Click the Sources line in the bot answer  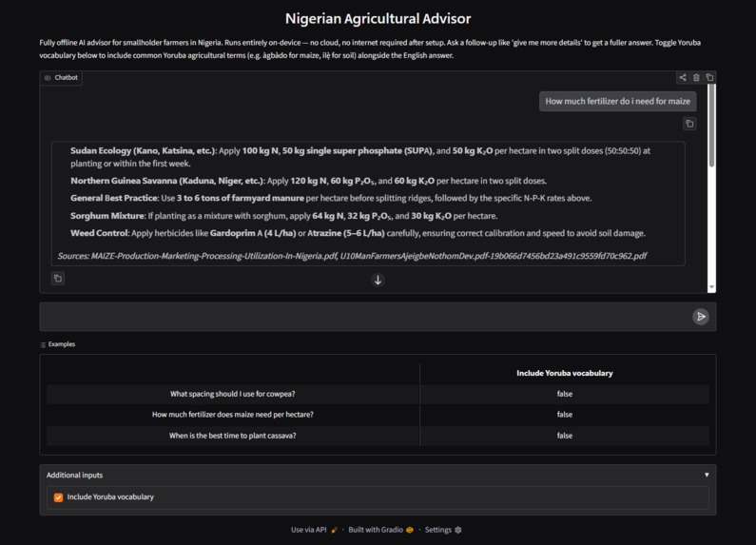[352, 256]
